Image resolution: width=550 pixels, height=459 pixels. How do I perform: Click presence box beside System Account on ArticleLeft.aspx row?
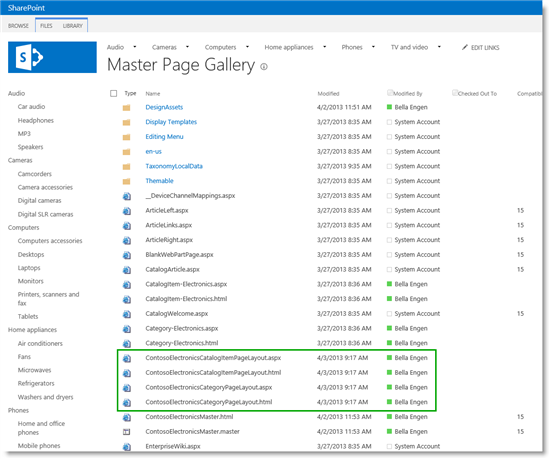coord(389,210)
